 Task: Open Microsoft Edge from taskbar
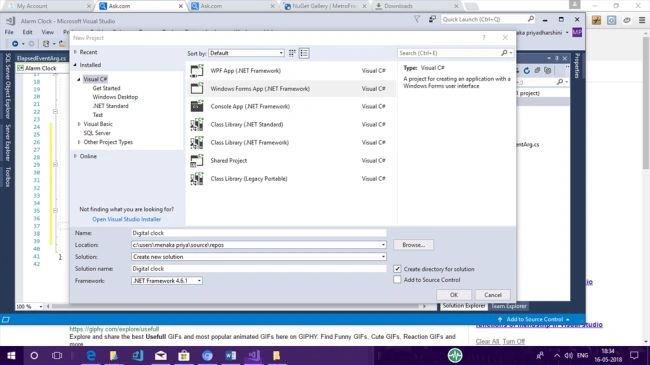91,355
